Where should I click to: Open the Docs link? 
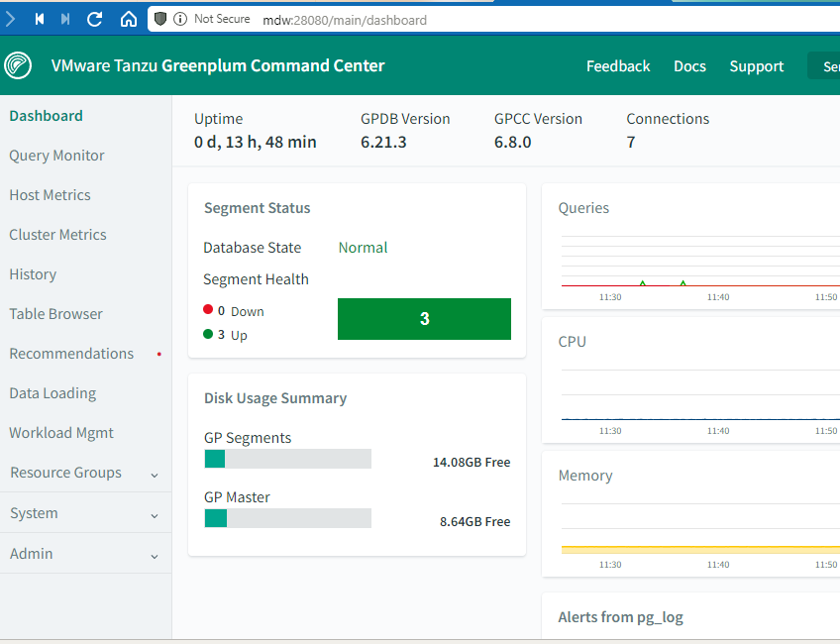click(x=689, y=66)
